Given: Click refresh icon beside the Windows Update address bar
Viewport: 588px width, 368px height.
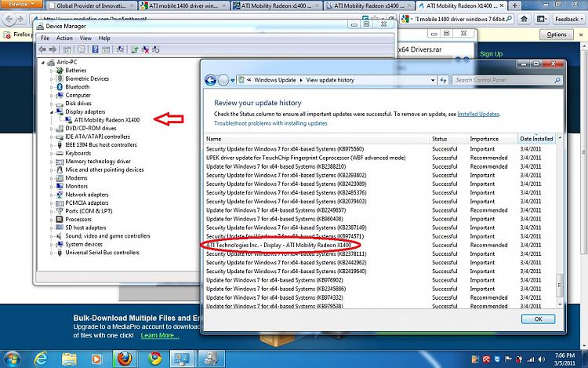Looking at the screenshot, I should coord(443,80).
